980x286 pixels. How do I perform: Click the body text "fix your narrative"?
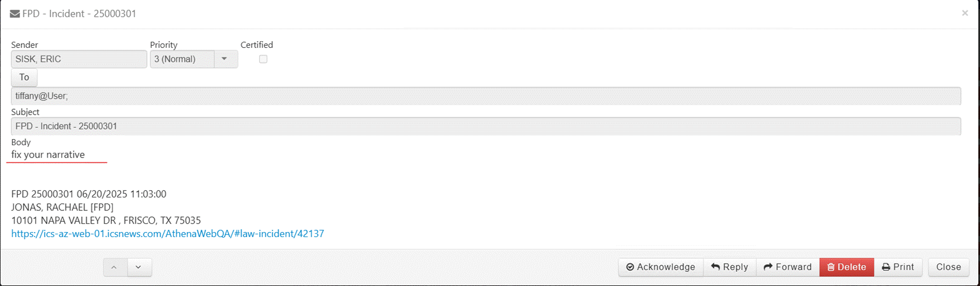point(48,155)
